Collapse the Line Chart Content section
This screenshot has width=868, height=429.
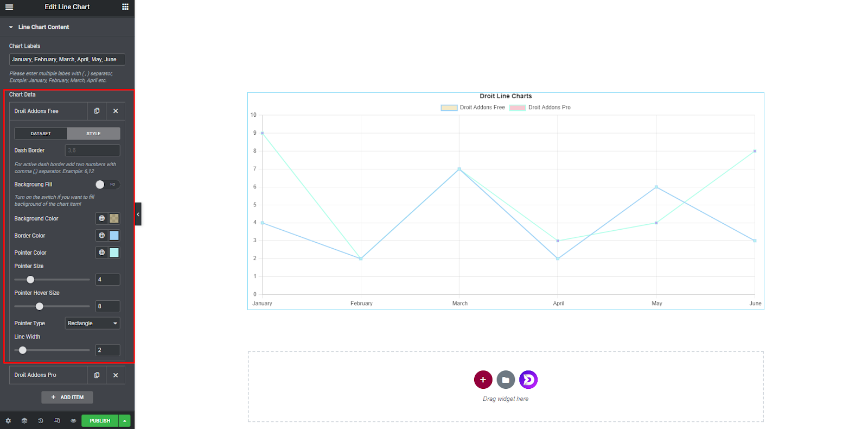point(67,27)
